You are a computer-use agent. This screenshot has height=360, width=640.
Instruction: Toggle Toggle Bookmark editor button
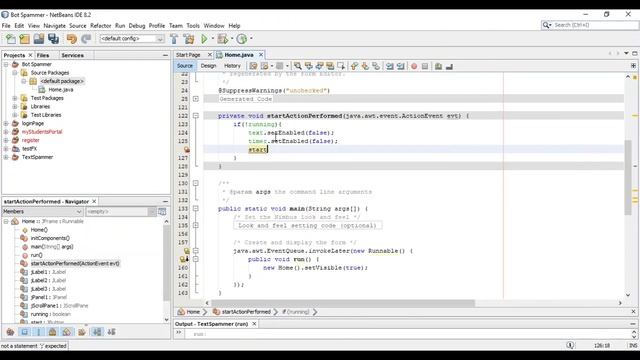(x=376, y=66)
